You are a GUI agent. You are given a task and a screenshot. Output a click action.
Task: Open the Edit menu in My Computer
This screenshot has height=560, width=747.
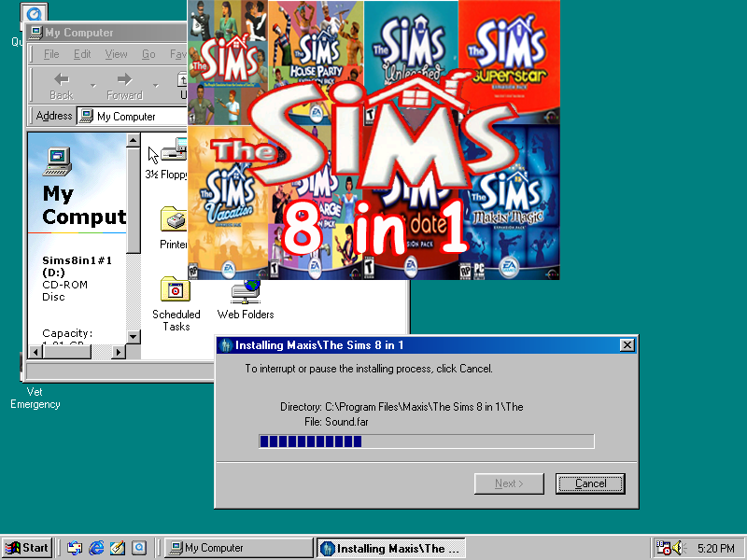click(82, 54)
